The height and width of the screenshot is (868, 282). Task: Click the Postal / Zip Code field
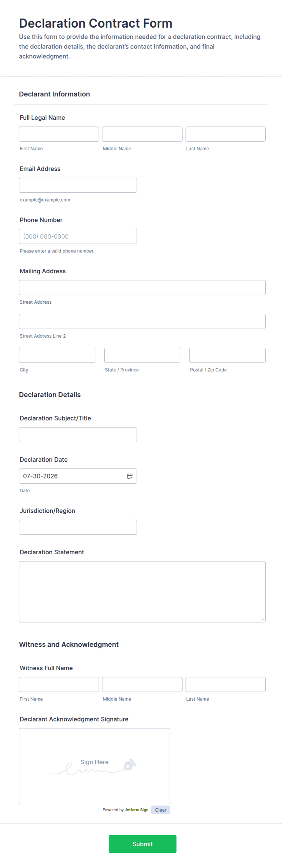tap(227, 355)
